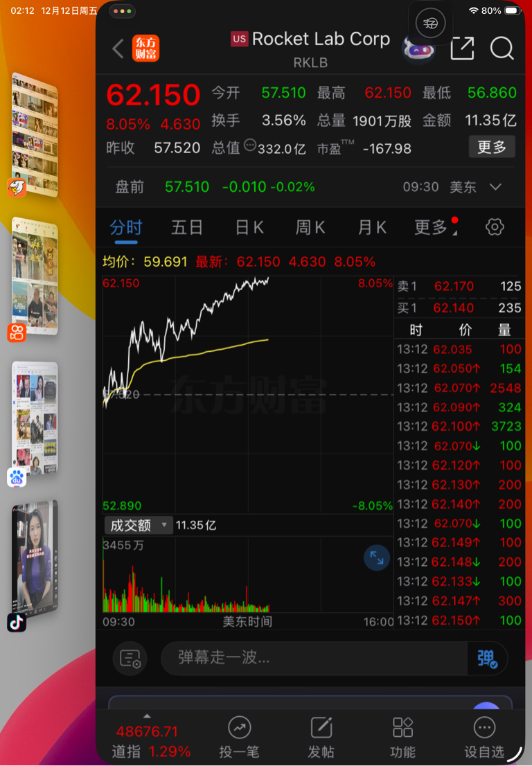Image resolution: width=532 pixels, height=766 pixels.
Task: Tap the 弹幕走一波 input field
Action: [314, 658]
